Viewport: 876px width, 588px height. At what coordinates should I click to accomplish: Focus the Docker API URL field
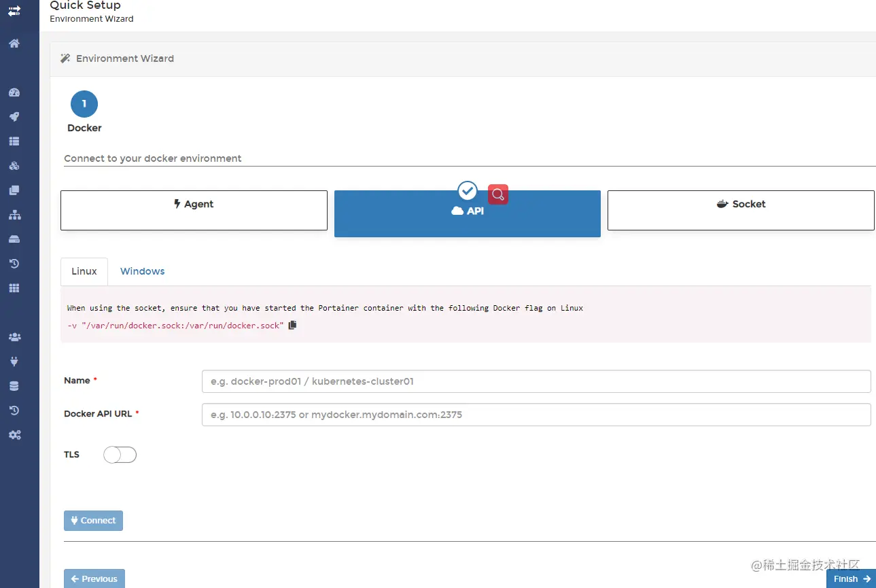coord(536,415)
